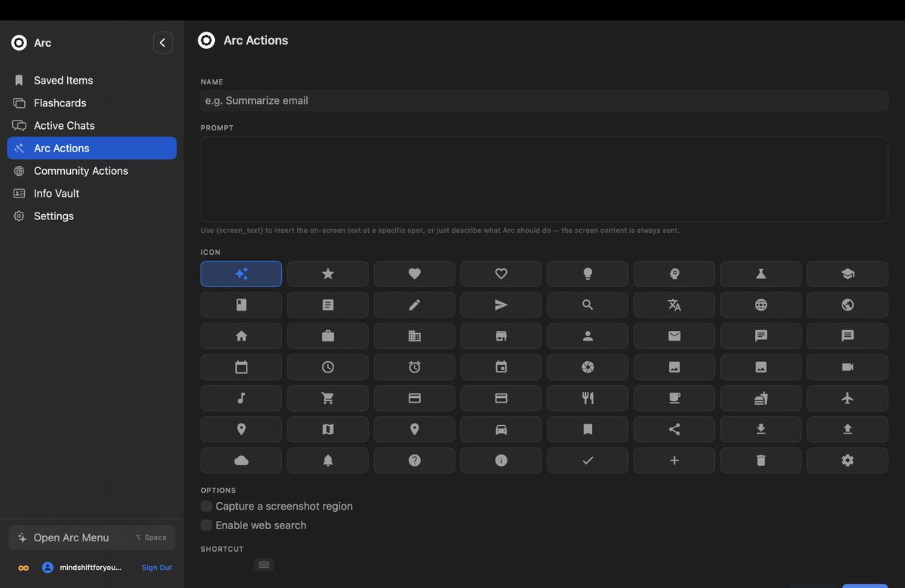Select the lightbulb icon
905x588 pixels.
point(587,274)
